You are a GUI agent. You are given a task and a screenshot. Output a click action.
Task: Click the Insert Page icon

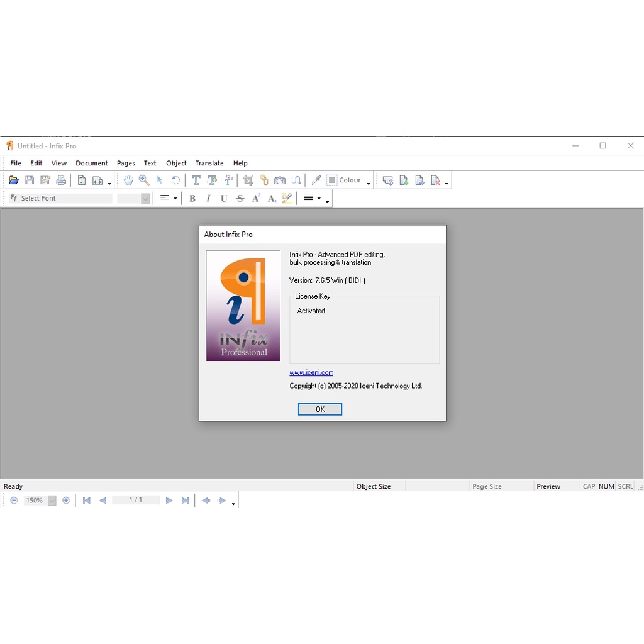pyautogui.click(x=404, y=180)
